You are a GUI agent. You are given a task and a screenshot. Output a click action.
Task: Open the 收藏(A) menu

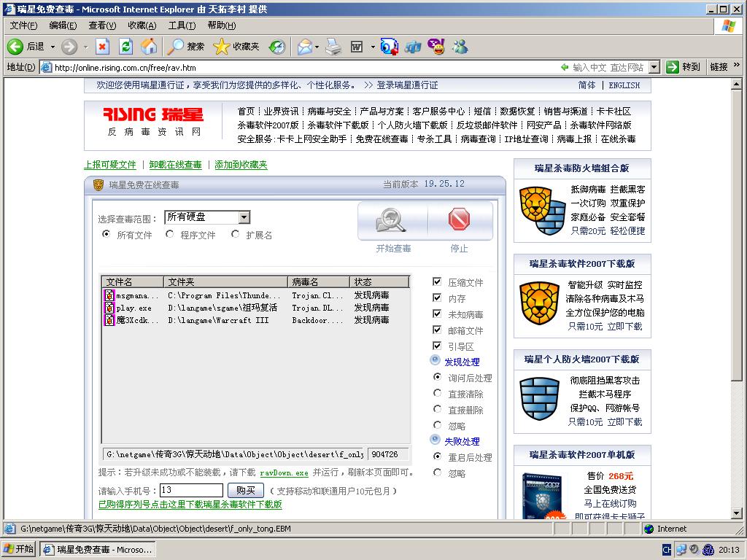(x=142, y=26)
